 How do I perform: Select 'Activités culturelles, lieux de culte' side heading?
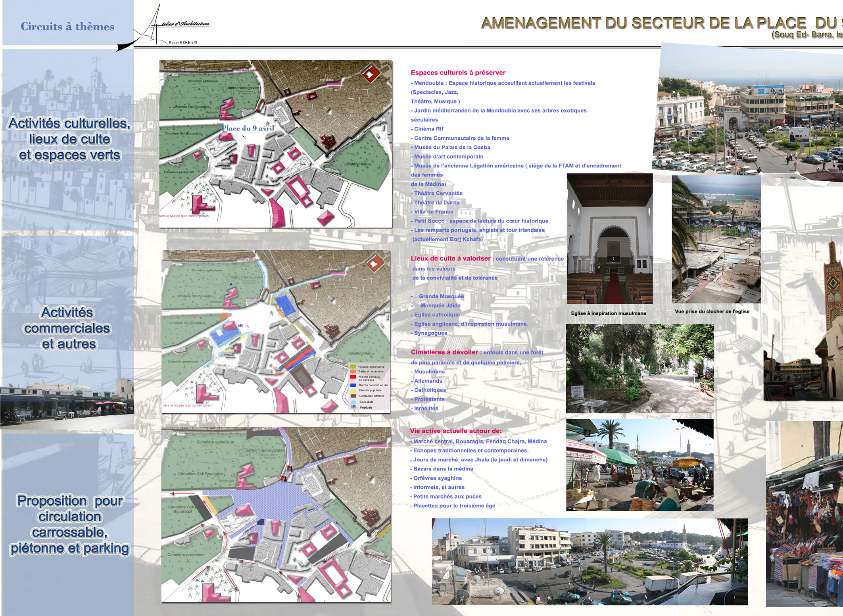coord(69,139)
